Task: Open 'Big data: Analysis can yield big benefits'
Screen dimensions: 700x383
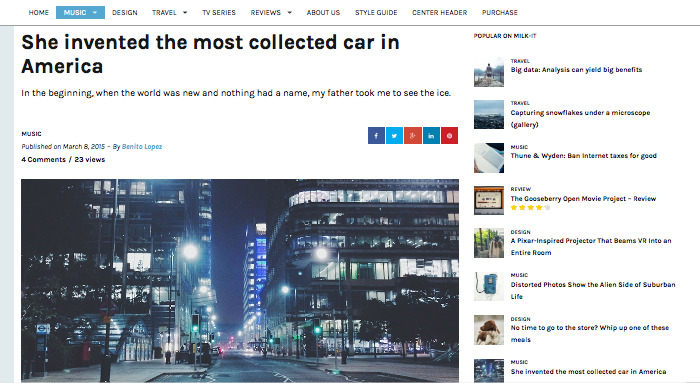Action: pyautogui.click(x=576, y=70)
